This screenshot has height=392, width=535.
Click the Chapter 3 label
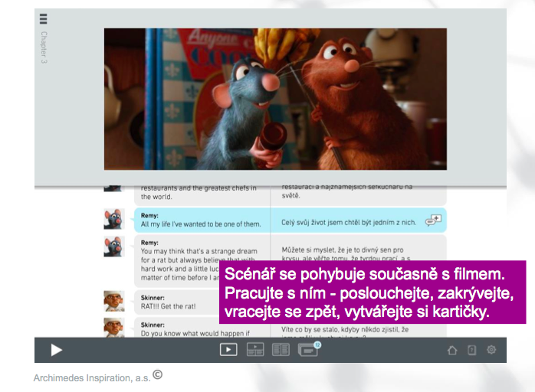tap(44, 47)
